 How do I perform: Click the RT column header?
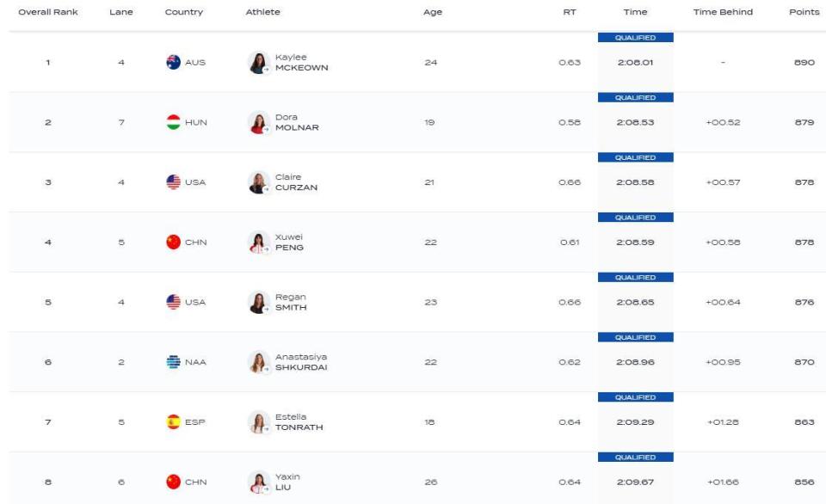pyautogui.click(x=570, y=11)
